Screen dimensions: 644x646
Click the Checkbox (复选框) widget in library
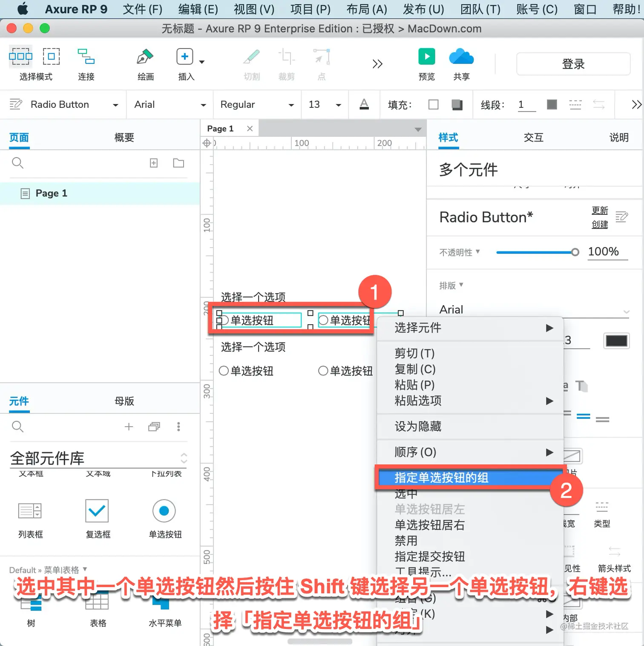coord(97,510)
